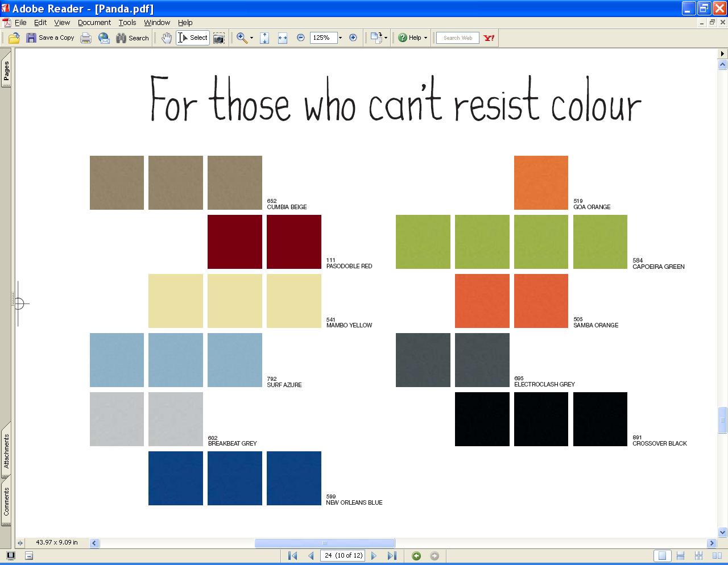This screenshot has width=728, height=565.
Task: Switch to Single Page layout
Action: pyautogui.click(x=661, y=556)
